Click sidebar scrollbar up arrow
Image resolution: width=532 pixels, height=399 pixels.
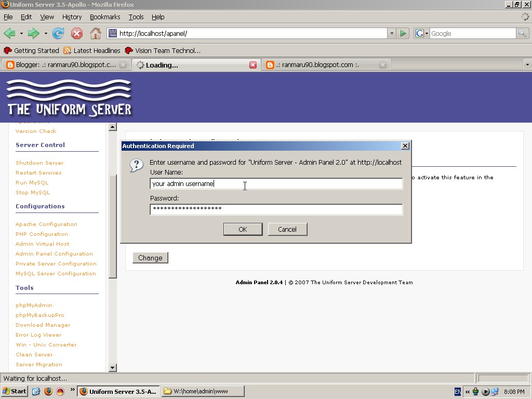113,127
